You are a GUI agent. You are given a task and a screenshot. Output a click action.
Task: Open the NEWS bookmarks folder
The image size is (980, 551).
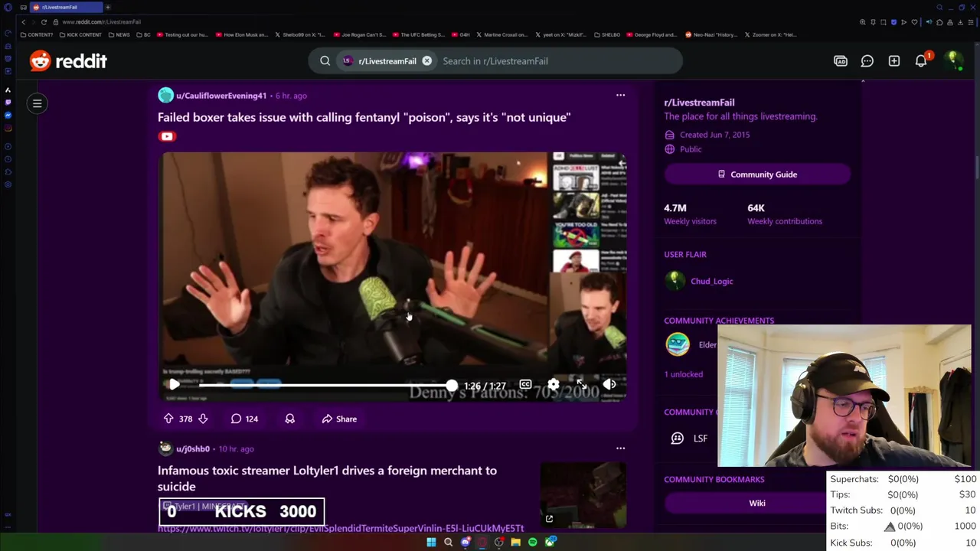tap(119, 34)
